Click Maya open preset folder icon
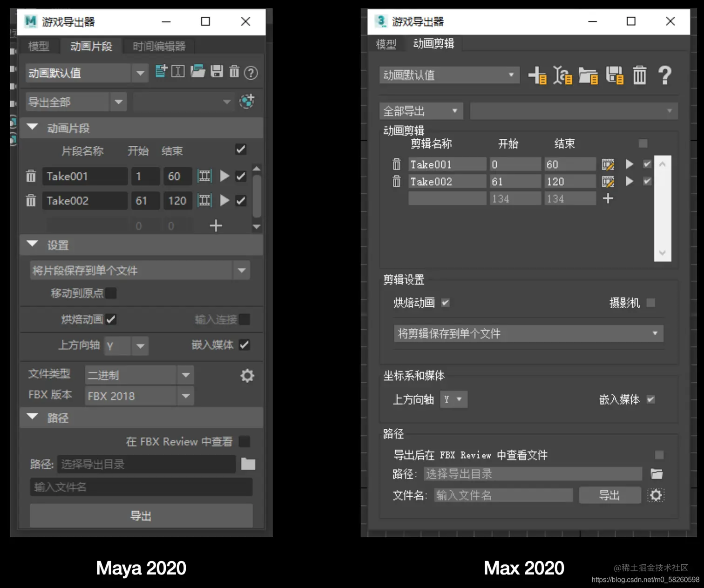This screenshot has height=588, width=704. (198, 71)
